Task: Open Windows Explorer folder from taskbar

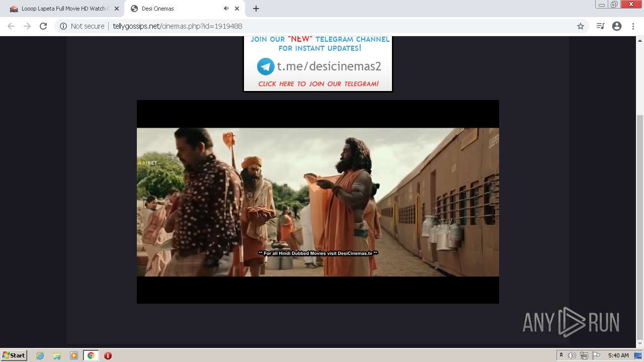Action: click(57, 355)
